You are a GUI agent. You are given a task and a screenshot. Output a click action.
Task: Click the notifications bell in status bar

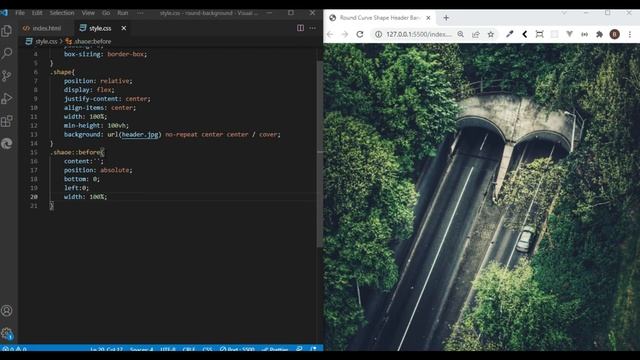tap(313, 349)
